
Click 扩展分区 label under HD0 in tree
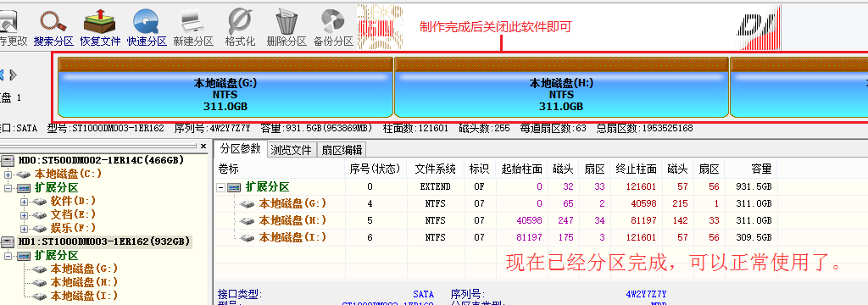[x=57, y=187]
